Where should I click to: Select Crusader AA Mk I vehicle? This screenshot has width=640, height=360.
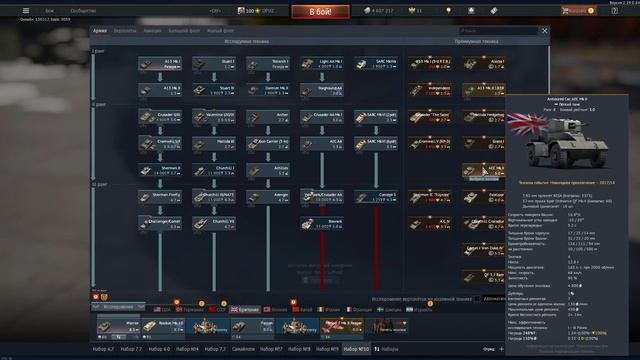click(x=322, y=117)
